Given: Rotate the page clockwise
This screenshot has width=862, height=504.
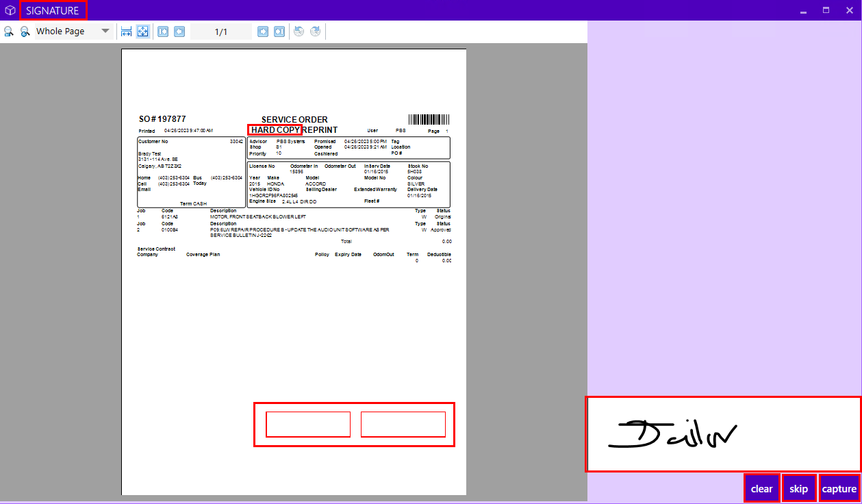Looking at the screenshot, I should click(x=315, y=32).
